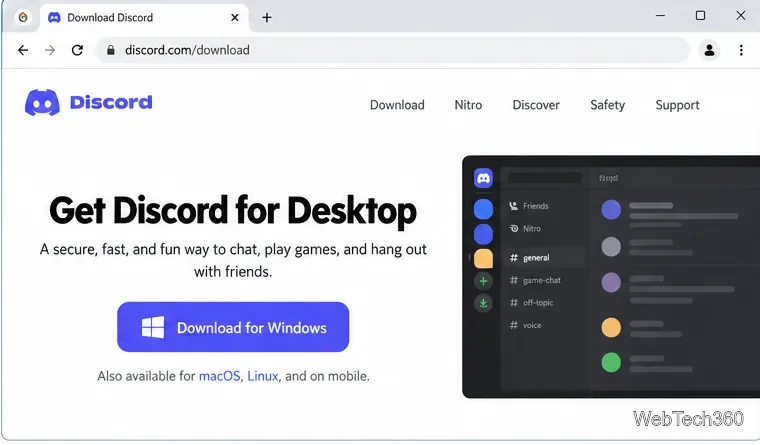The width and height of the screenshot is (760, 445).
Task: Click the Discord wordmark text in header
Action: pos(111,102)
